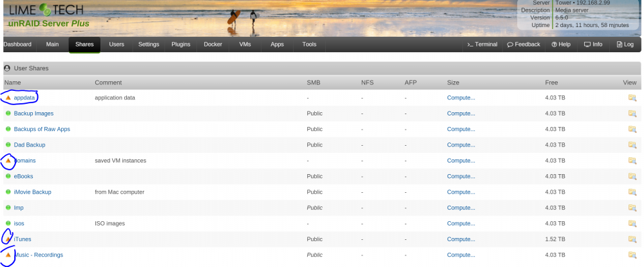Browse Music - Recordings folder icon

632,255
